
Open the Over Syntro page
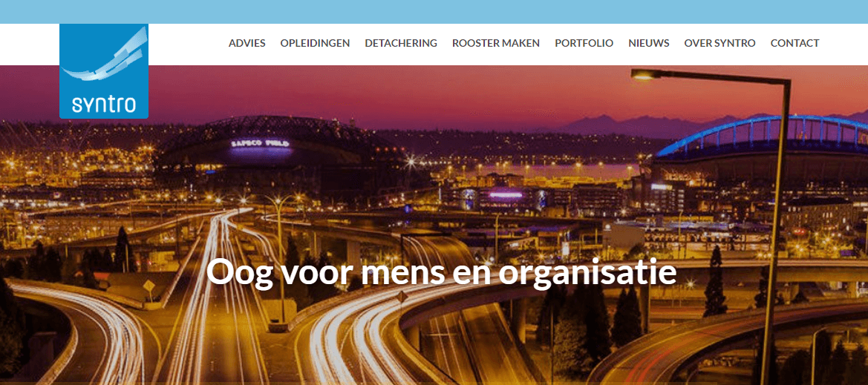(719, 43)
